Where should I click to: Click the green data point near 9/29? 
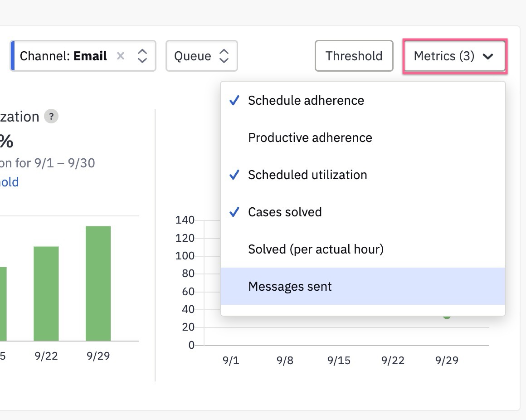(447, 316)
